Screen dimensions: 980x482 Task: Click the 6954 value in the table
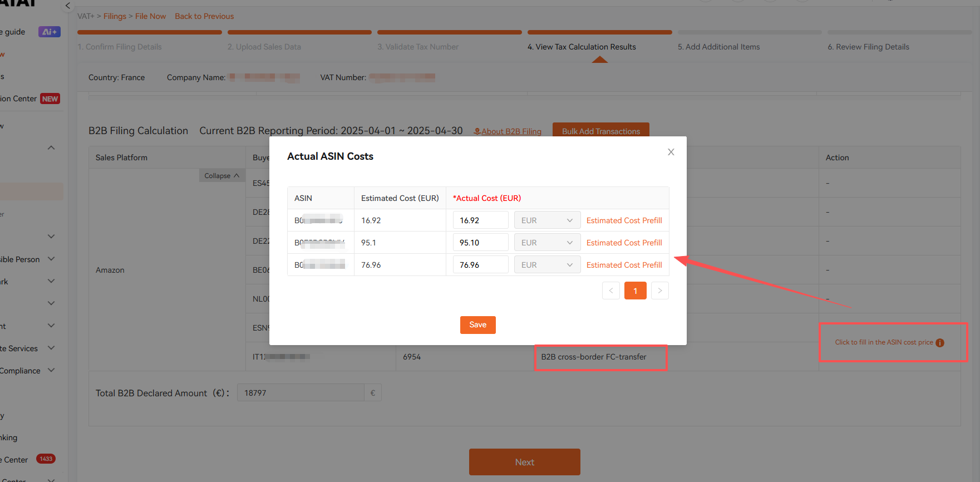point(412,357)
